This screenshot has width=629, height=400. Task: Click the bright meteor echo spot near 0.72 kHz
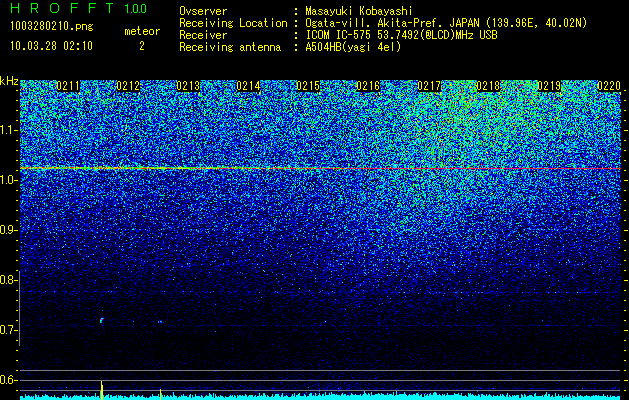click(x=101, y=320)
